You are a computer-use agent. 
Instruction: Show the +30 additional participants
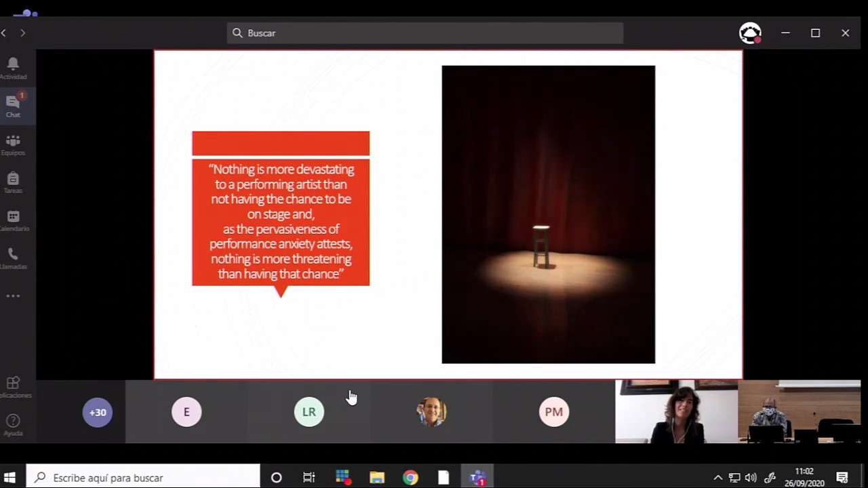point(98,412)
